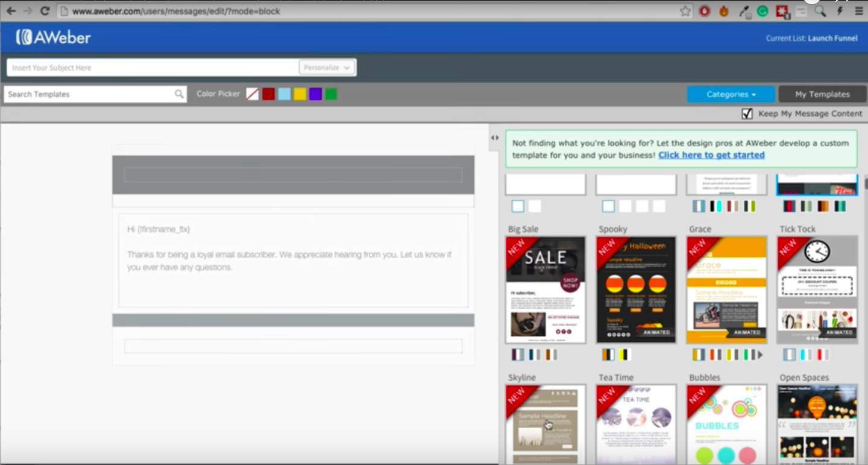Image resolution: width=868 pixels, height=465 pixels.
Task: Select the Big Sale template thumbnail
Action: point(546,289)
